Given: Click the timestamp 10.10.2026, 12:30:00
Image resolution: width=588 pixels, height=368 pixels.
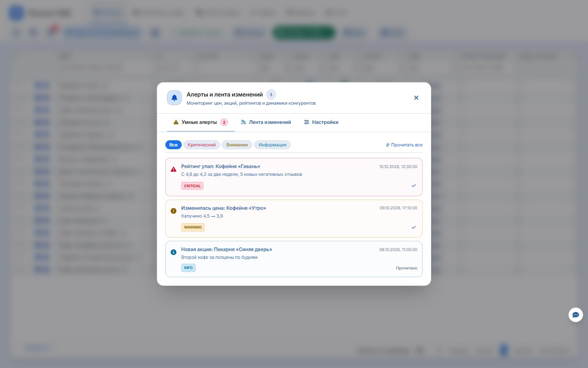Looking at the screenshot, I should (x=398, y=167).
